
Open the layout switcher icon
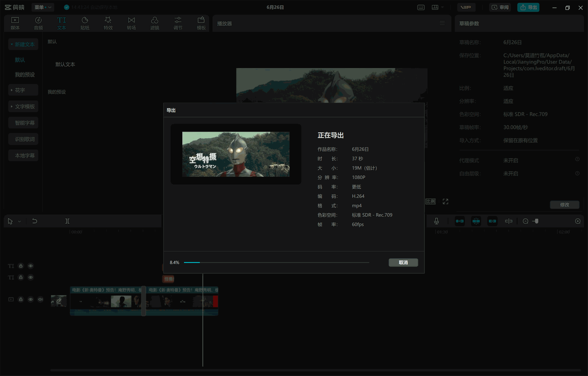[x=435, y=7]
